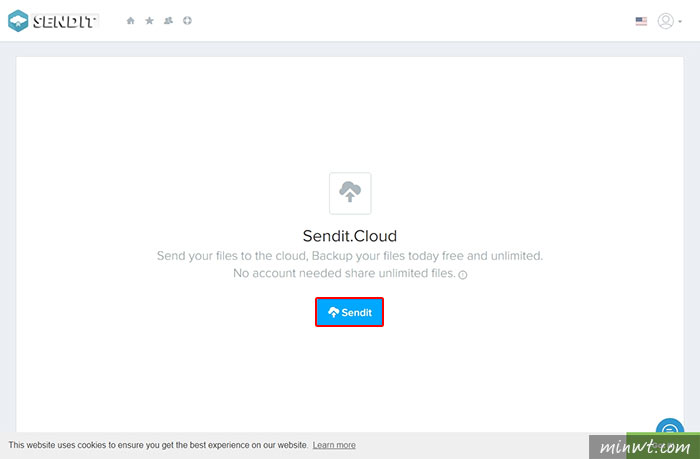Viewport: 700px width, 459px height.
Task: Open the star favorites icon
Action: 150,21
